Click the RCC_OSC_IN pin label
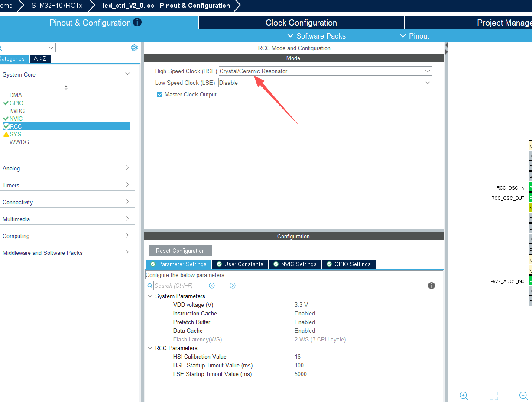 tap(510, 188)
